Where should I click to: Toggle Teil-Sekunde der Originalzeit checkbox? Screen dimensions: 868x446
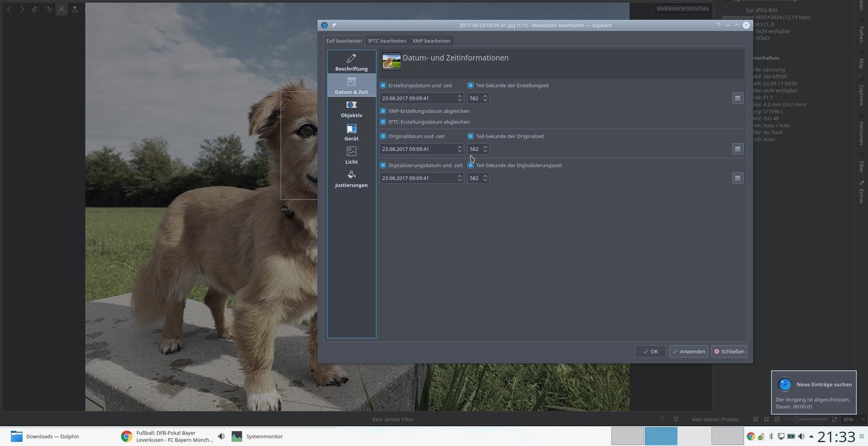[x=471, y=136]
